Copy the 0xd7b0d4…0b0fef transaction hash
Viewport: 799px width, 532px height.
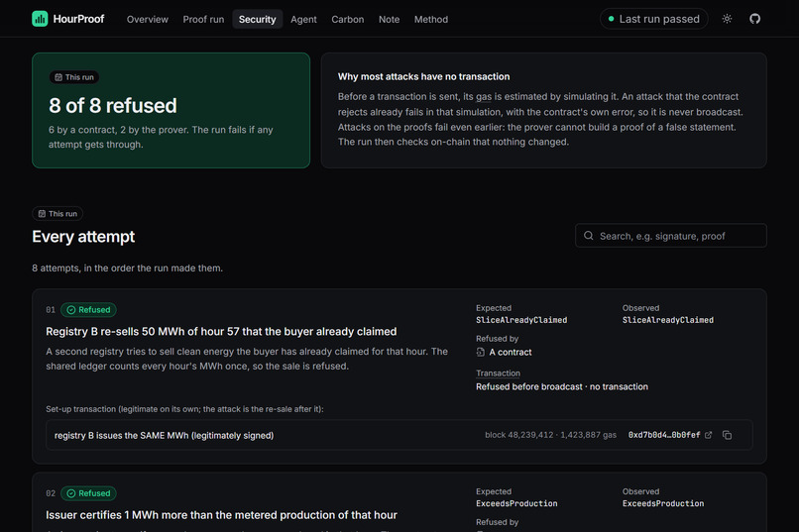(728, 435)
